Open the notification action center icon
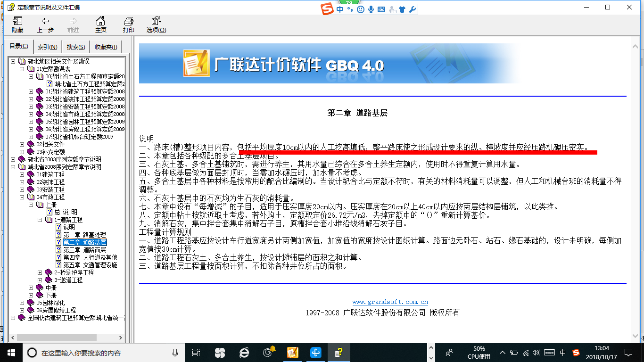Screen dimensions: 644x362 click(627, 353)
